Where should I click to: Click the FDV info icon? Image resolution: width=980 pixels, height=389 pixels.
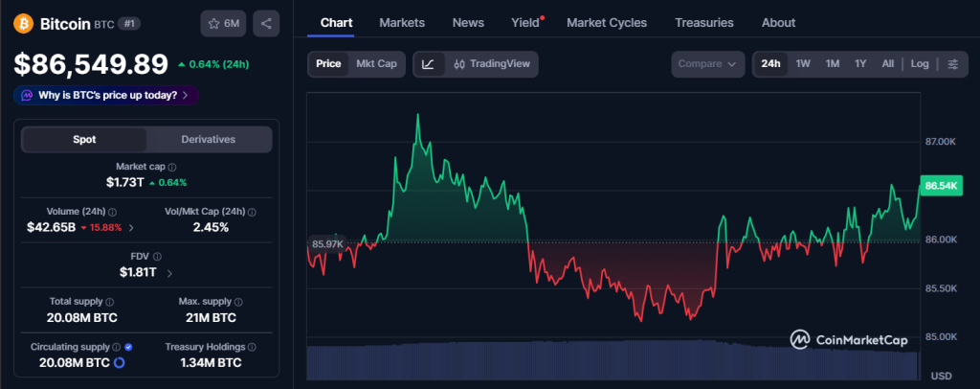point(158,257)
